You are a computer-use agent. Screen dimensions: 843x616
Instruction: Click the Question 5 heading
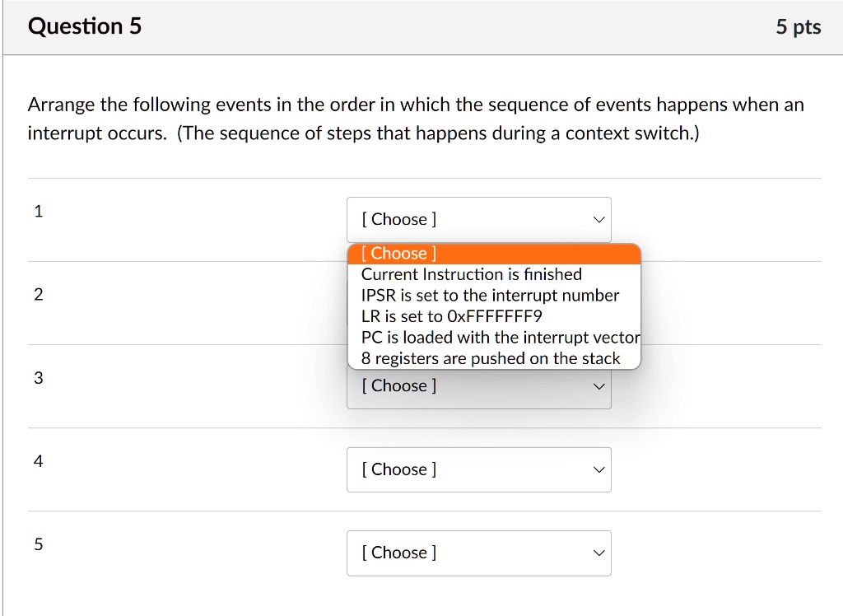coord(85,26)
